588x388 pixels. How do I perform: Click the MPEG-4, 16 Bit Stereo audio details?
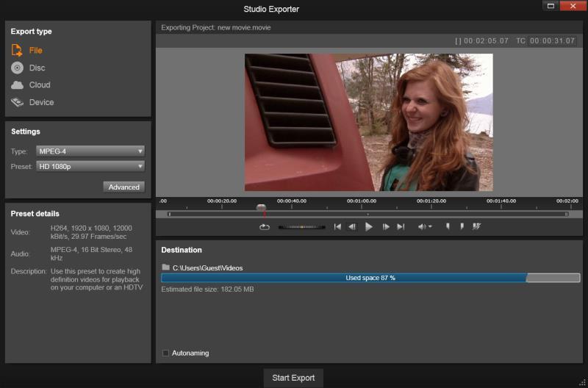coord(91,254)
